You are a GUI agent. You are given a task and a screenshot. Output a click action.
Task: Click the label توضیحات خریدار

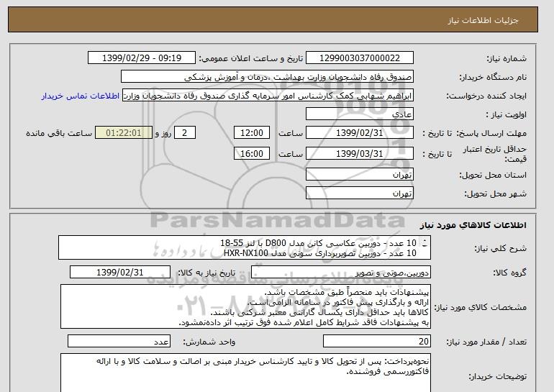point(498,376)
